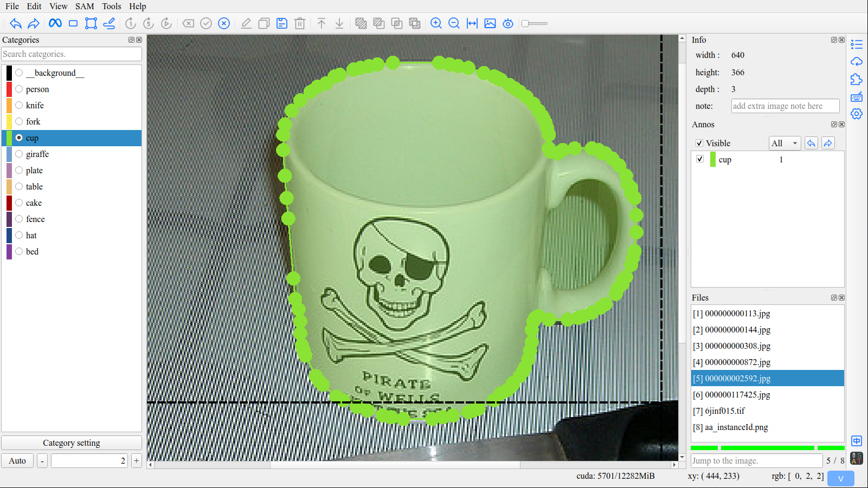Select the giraffe category radio button
Screen dimensions: 868x488
(x=19, y=154)
